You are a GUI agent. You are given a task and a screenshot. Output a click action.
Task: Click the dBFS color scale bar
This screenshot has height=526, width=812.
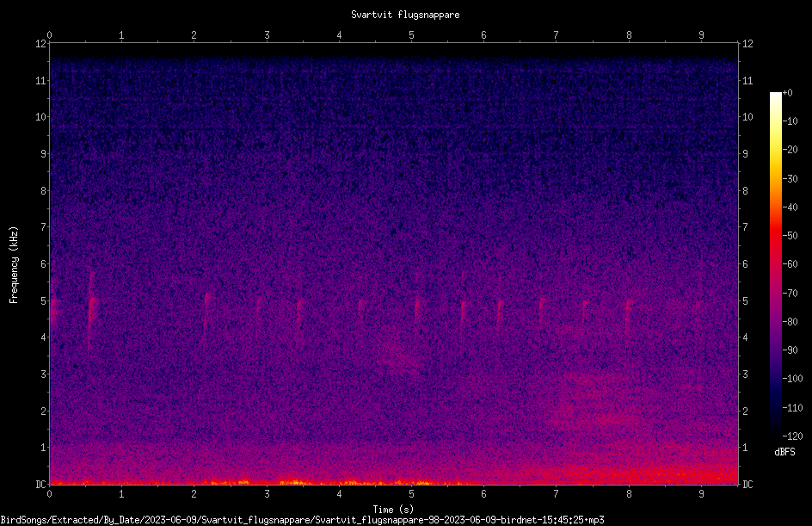(x=775, y=263)
